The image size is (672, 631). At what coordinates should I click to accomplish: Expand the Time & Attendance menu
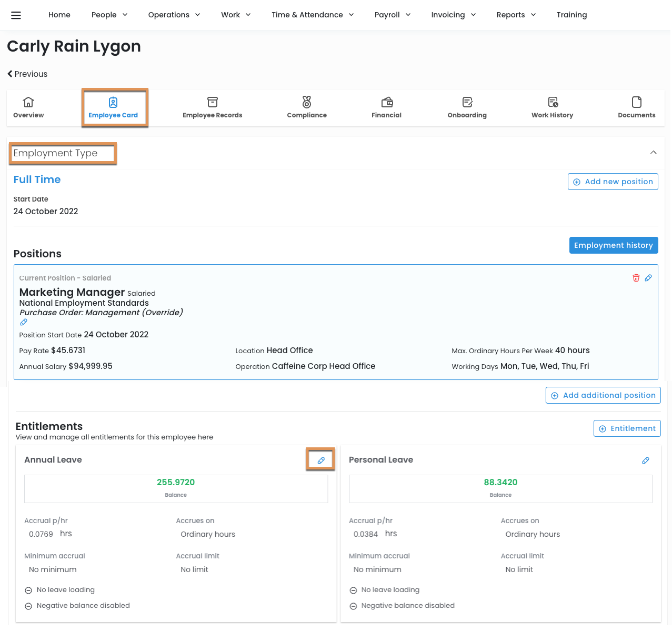coord(313,15)
